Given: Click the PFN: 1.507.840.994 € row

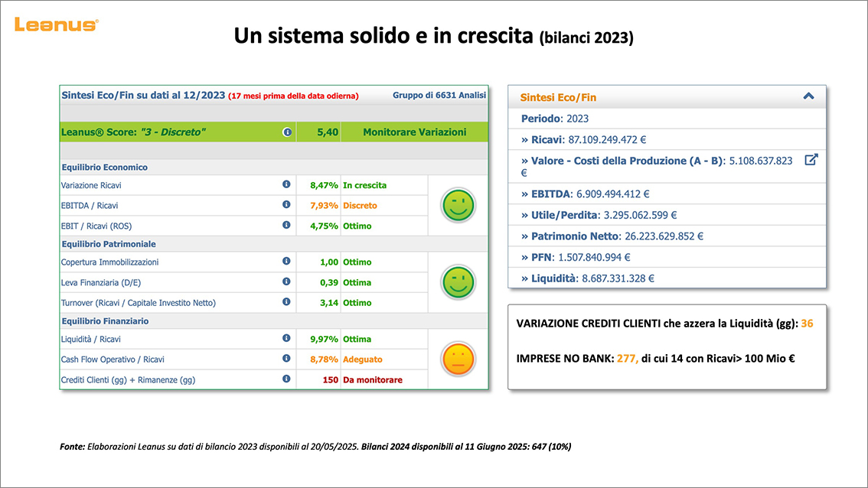Looking at the screenshot, I should pyautogui.click(x=667, y=257).
